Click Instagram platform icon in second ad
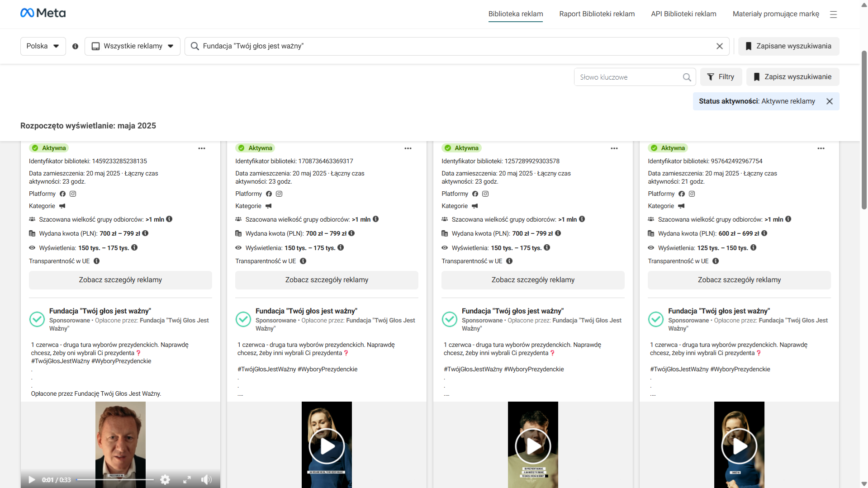Viewport: 868px width, 488px height. [279, 194]
